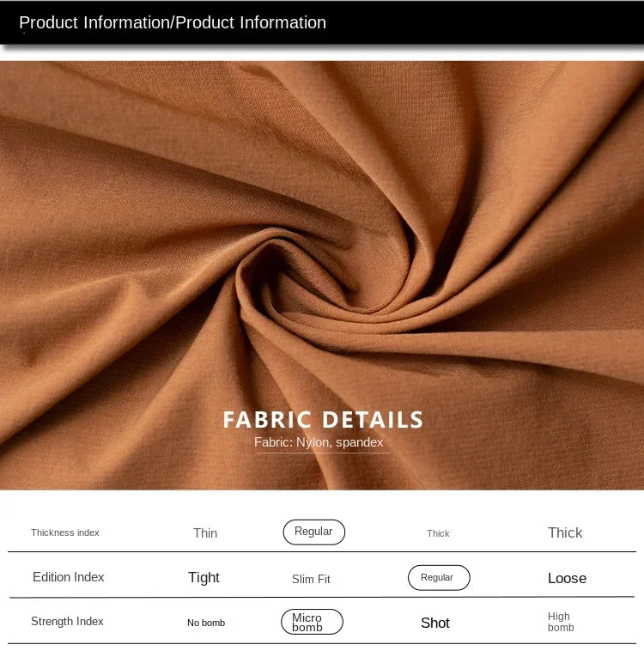Pick the High bomb option
Viewport: 644px width, 663px height.
point(561,622)
